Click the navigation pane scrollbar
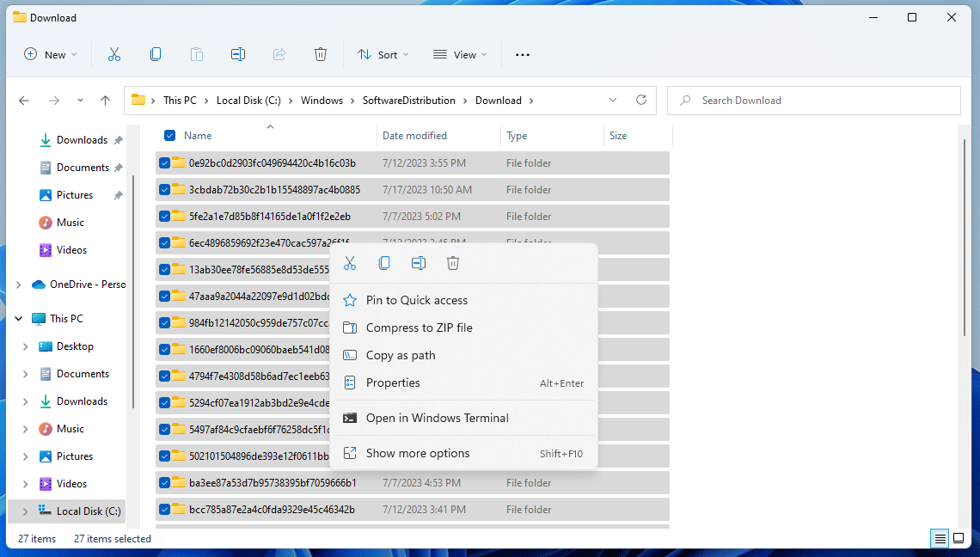The height and width of the screenshot is (557, 980). point(133,291)
